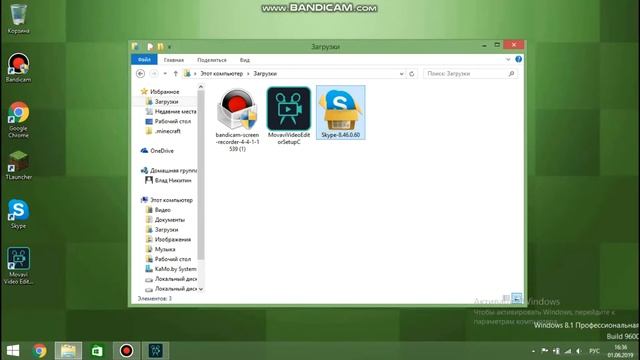Switch the РУС input language indicator
The image size is (640, 360).
595,351
